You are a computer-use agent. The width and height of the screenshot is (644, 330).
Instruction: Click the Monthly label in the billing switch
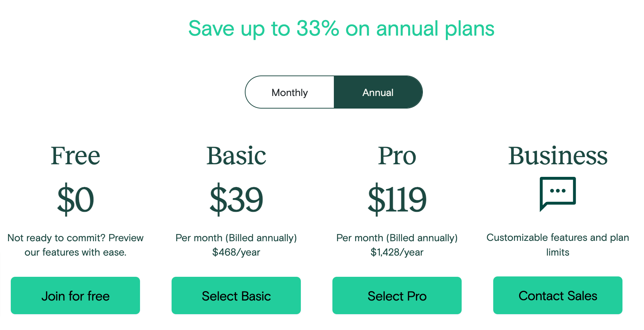click(x=289, y=92)
